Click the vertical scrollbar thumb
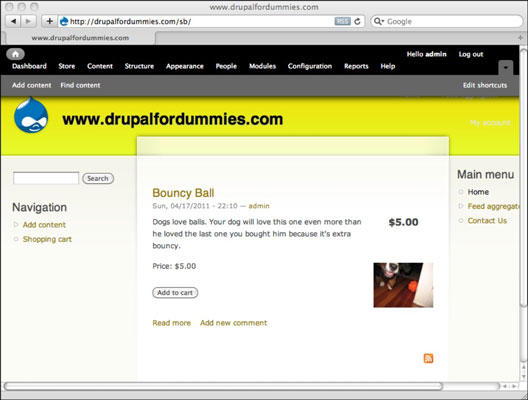 (524, 178)
